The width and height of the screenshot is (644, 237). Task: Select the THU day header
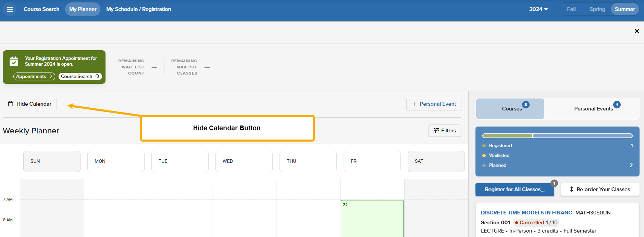coord(308,161)
